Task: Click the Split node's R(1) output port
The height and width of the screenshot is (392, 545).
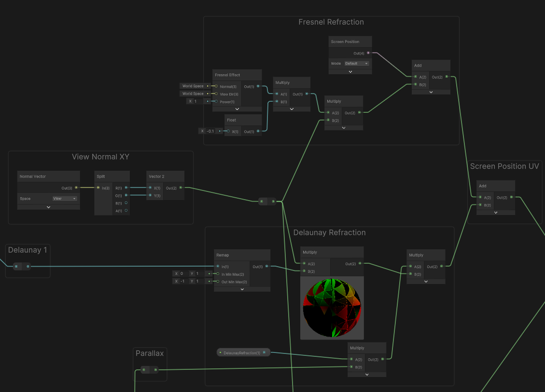Action: [126, 188]
